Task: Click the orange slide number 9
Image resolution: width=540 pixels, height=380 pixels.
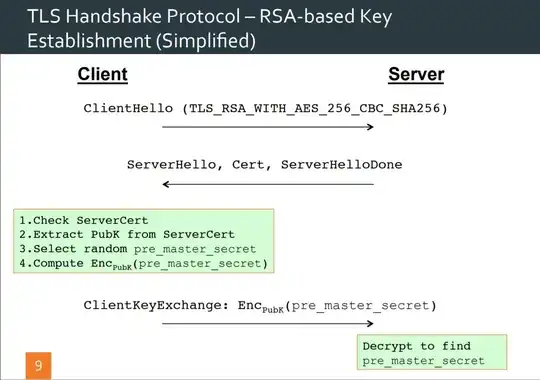Action: pyautogui.click(x=38, y=366)
